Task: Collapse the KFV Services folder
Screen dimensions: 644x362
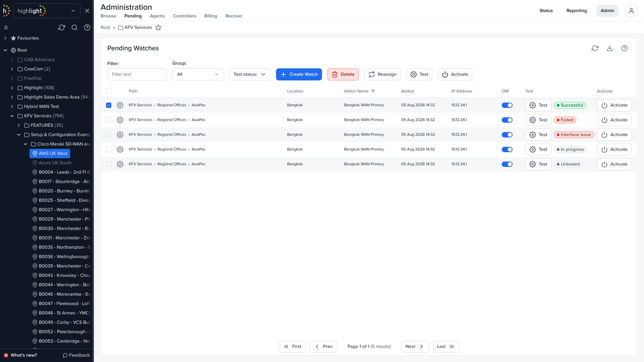Action: pos(12,116)
